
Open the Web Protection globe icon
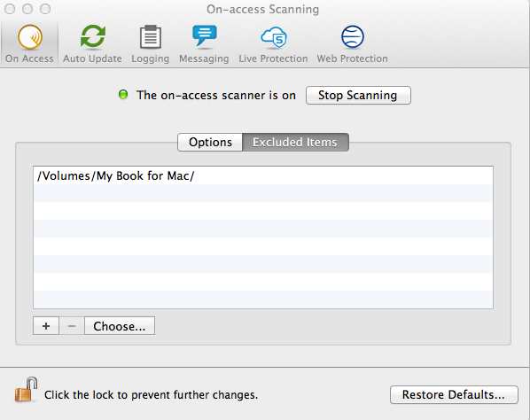[x=352, y=37]
